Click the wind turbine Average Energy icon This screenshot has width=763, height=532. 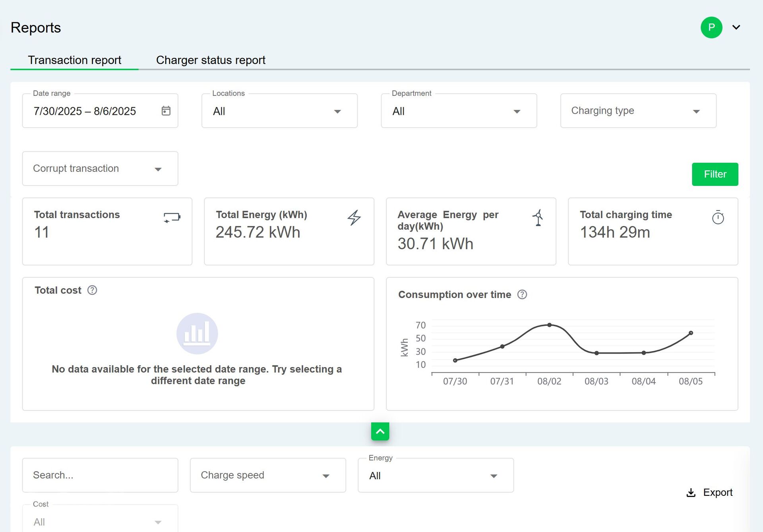point(538,218)
